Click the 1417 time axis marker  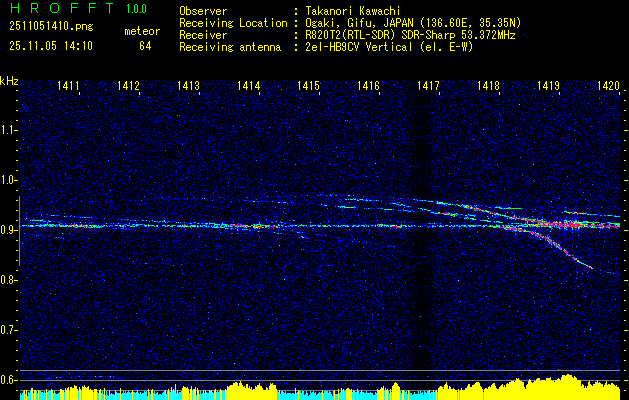(x=428, y=86)
